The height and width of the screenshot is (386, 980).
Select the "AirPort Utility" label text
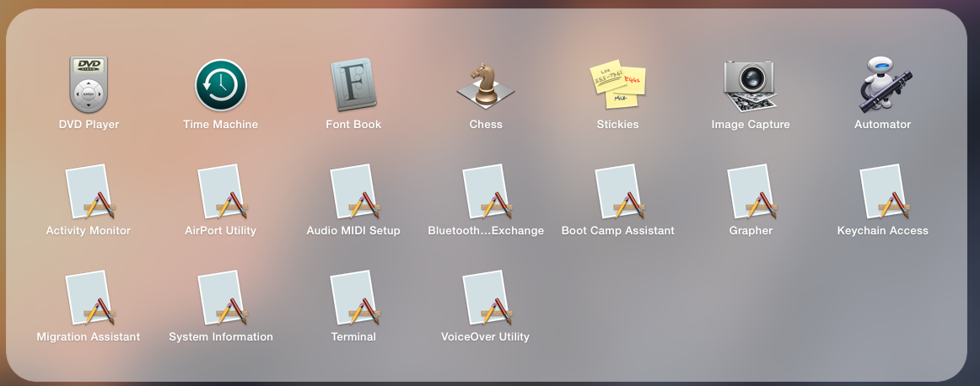click(221, 230)
